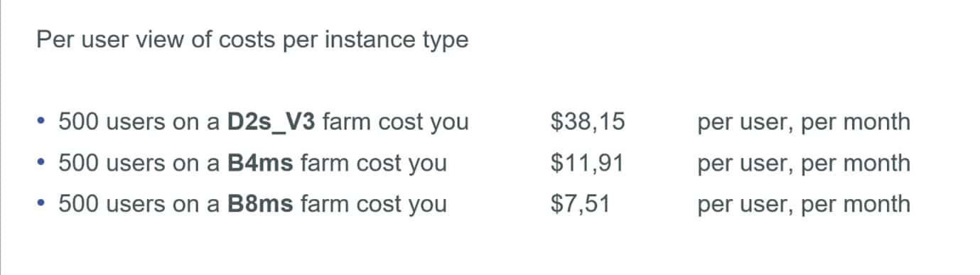Screen dimensions: 980x275
Task: Click the bullet before the B8ms line
Action: (41, 205)
